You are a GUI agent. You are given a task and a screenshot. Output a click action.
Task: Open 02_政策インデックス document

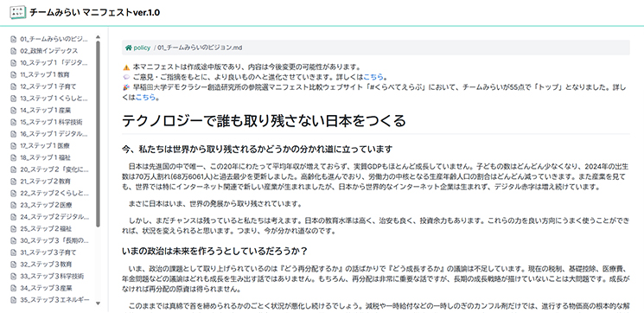pos(49,51)
